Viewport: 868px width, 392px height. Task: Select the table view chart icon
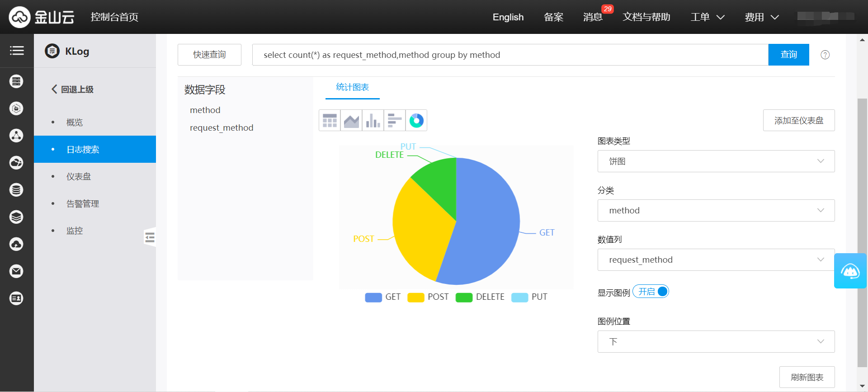330,121
